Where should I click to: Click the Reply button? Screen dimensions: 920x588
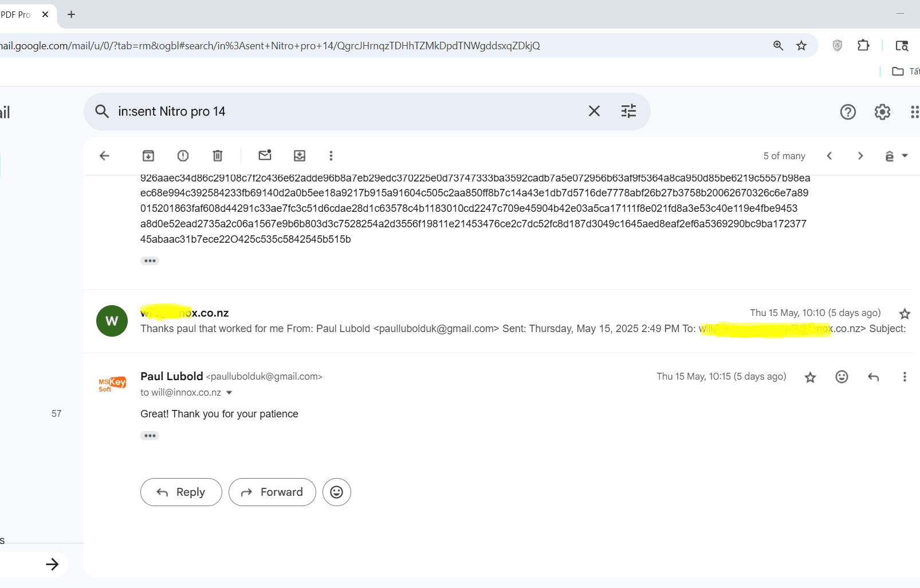coord(181,492)
